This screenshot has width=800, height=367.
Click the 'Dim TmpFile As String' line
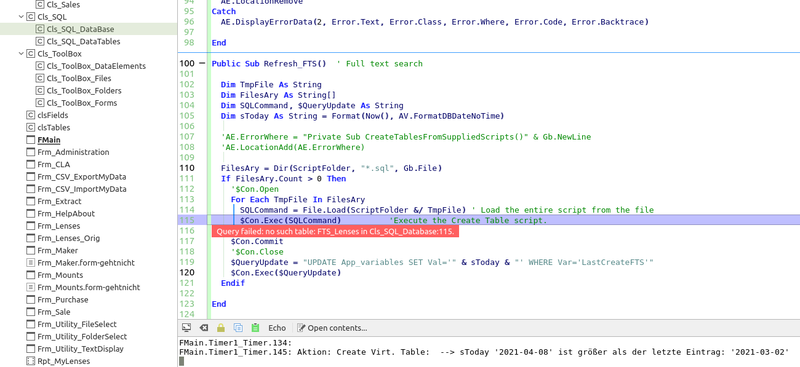(x=271, y=85)
